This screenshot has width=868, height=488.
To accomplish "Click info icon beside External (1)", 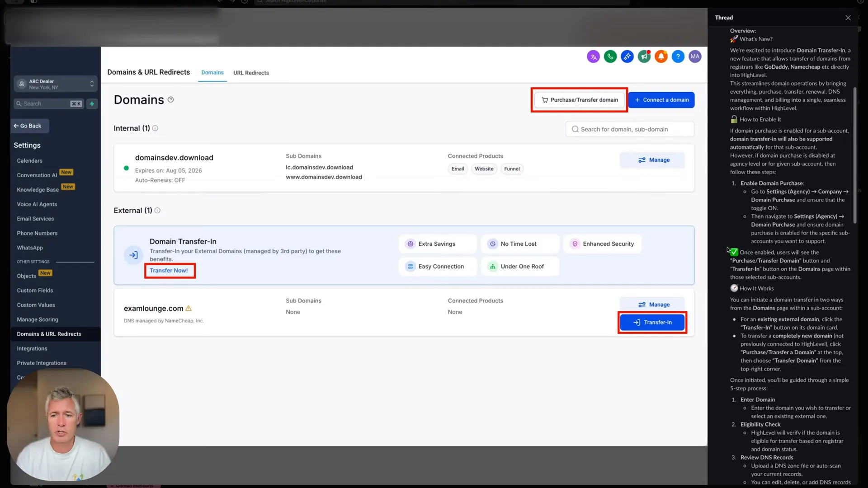I will 157,211.
